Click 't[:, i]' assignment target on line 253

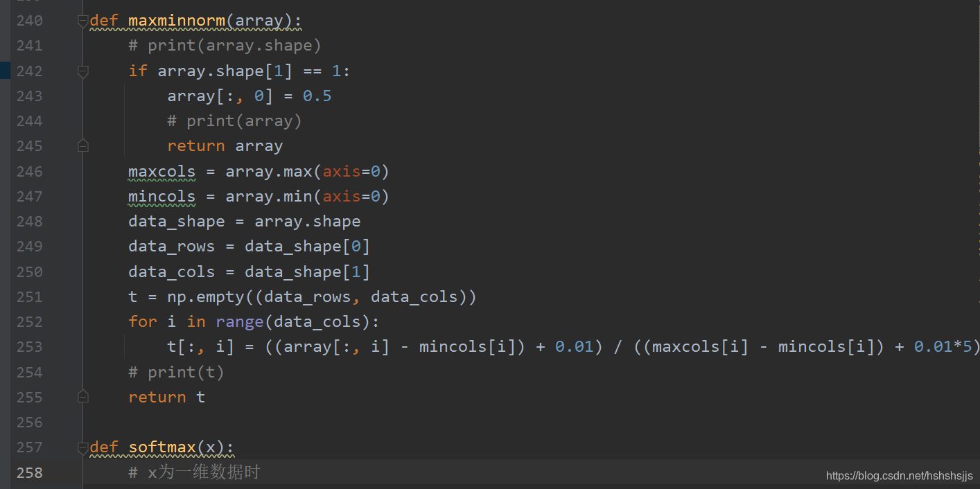click(200, 347)
